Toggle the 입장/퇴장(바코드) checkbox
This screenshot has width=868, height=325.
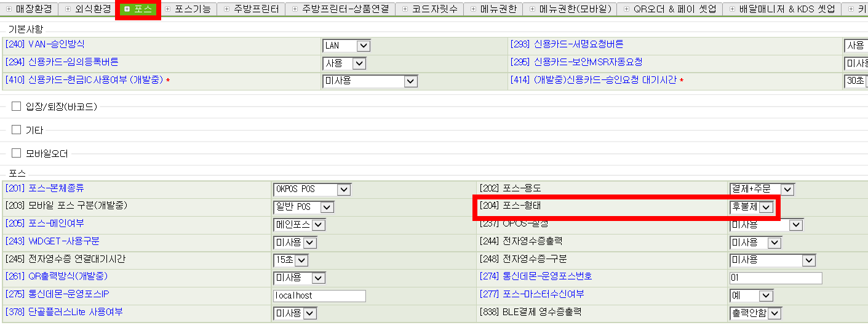coord(17,106)
